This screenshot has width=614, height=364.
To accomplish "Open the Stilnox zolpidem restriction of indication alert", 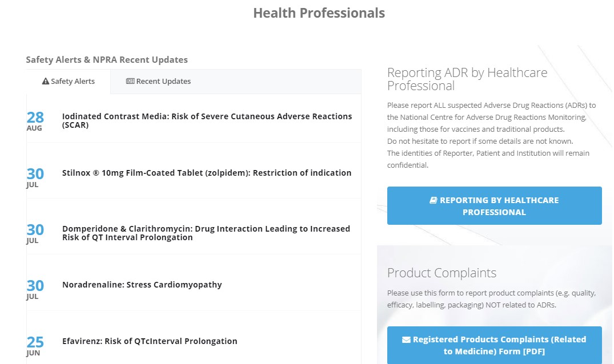I will [x=207, y=173].
